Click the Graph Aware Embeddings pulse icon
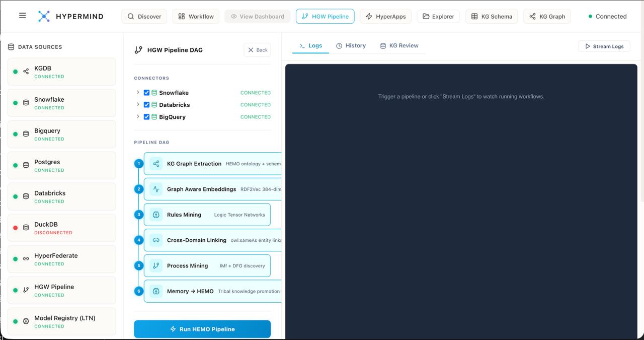The height and width of the screenshot is (340, 644). point(156,189)
